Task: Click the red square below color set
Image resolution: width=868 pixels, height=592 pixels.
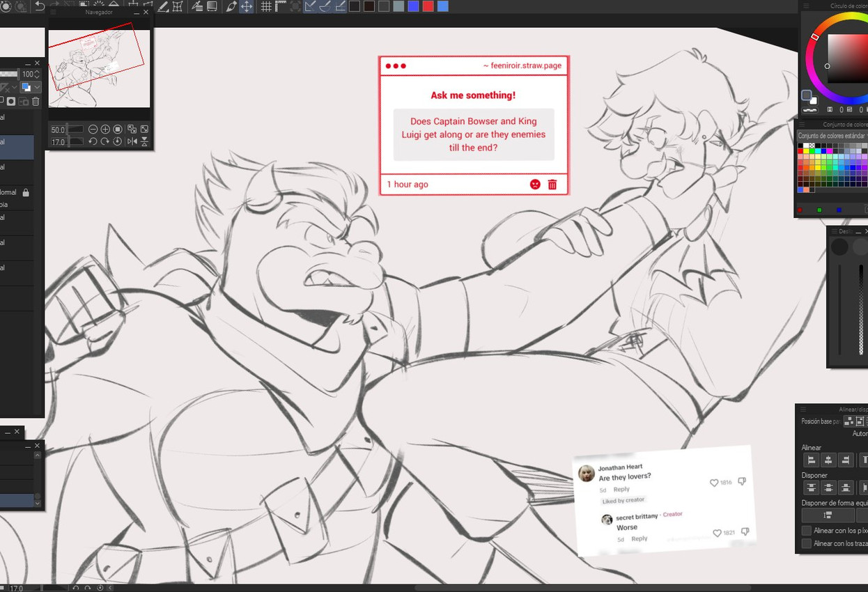Action: (x=800, y=210)
